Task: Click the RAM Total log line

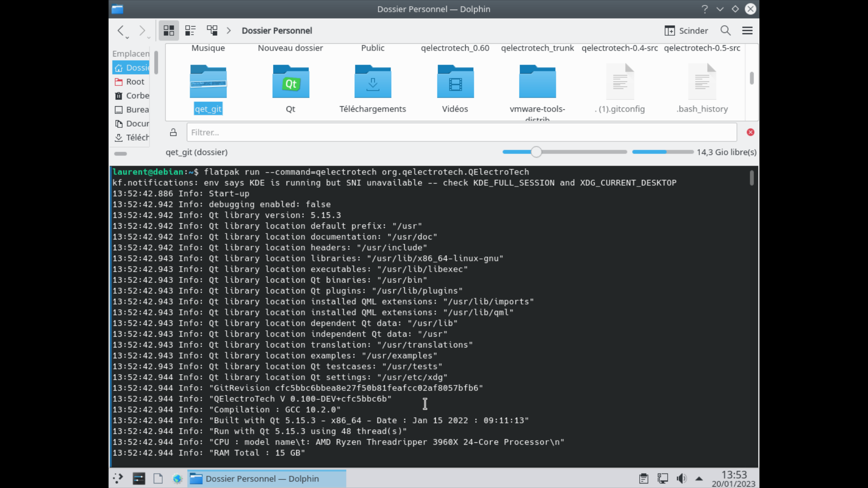Action: 208,453
